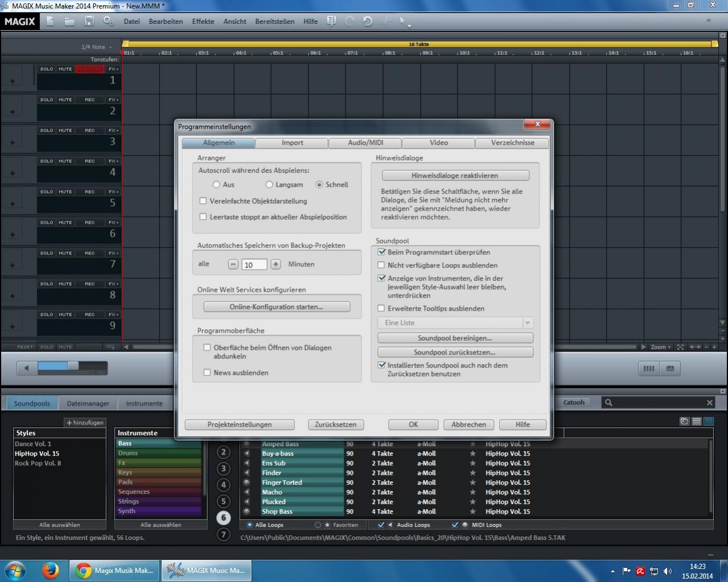The width and height of the screenshot is (728, 582).
Task: Mark Ens Sub loop as favorite star
Action: [472, 463]
